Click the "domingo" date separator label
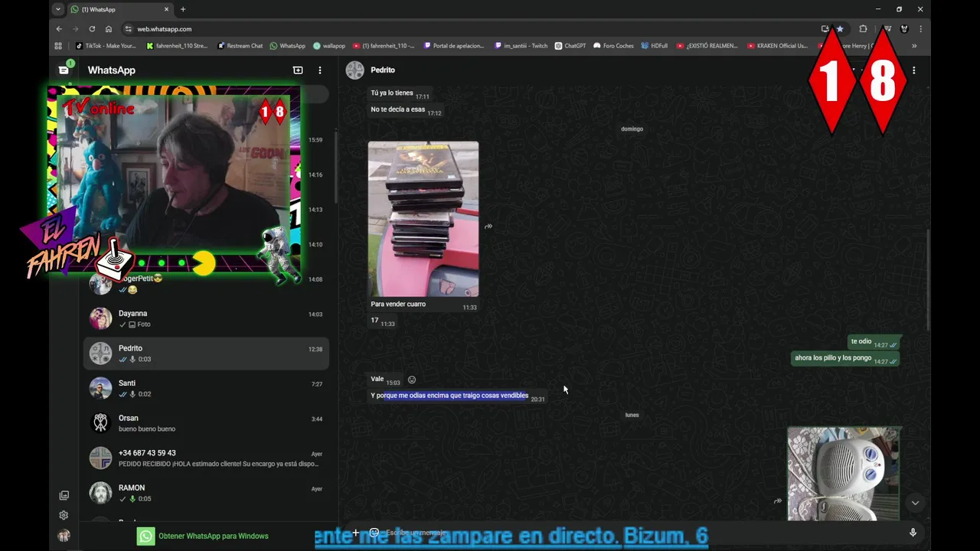This screenshot has height=551, width=980. pyautogui.click(x=632, y=129)
